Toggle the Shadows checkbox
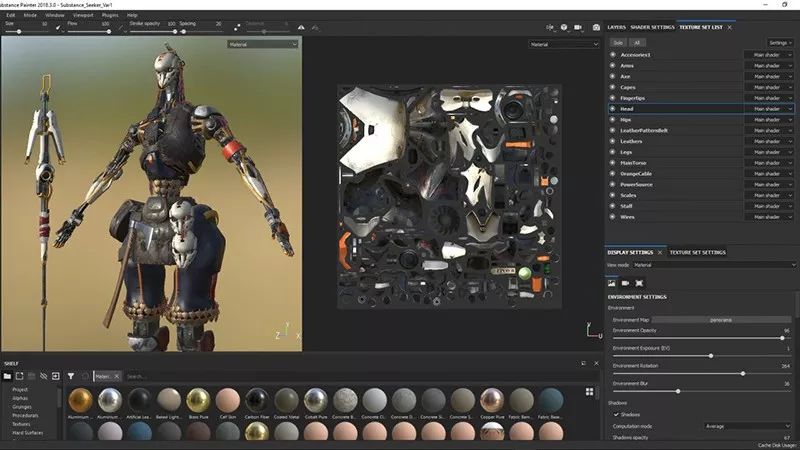This screenshot has height=450, width=800. click(614, 414)
